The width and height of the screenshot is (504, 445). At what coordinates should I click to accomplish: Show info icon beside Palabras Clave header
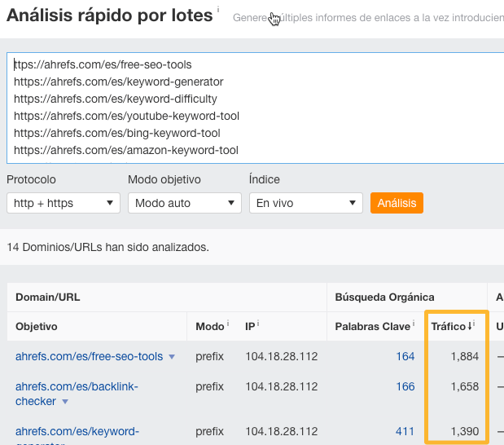[x=414, y=323]
